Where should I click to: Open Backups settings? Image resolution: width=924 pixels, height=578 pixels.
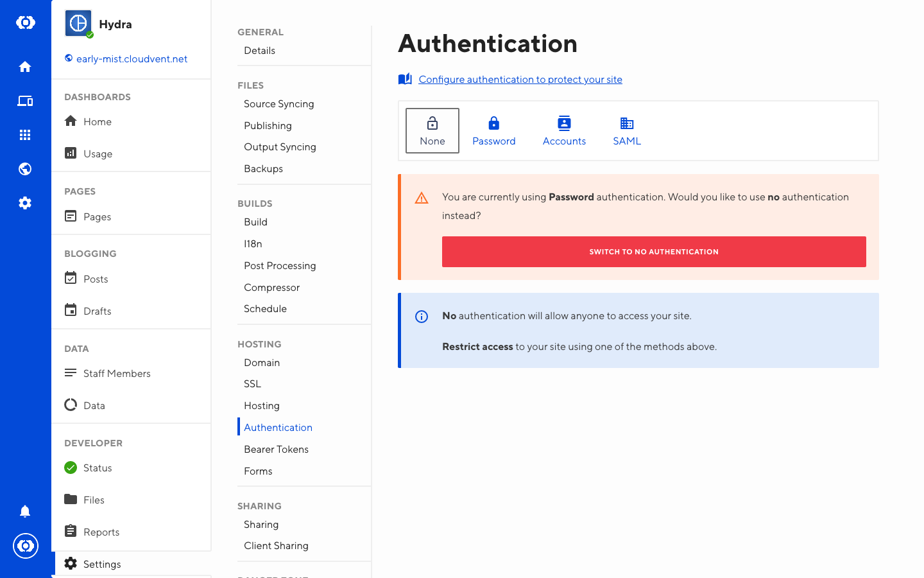click(263, 169)
